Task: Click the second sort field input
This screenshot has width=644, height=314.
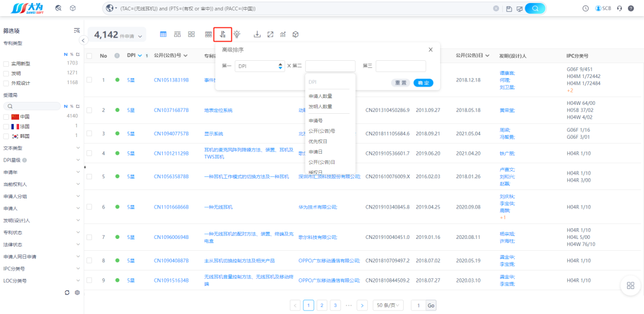Action: (330, 66)
